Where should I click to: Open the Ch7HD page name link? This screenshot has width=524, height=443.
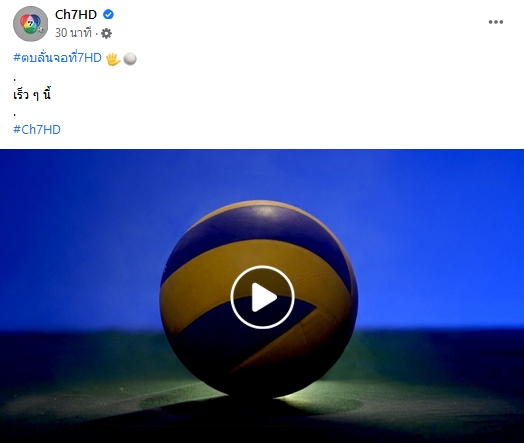tap(76, 14)
